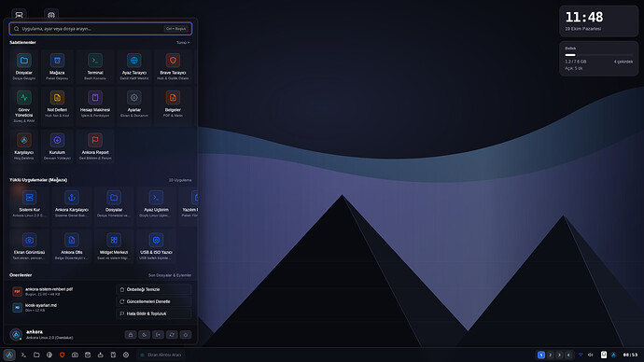Open the Wi-Fi network tray icon

coord(581,355)
